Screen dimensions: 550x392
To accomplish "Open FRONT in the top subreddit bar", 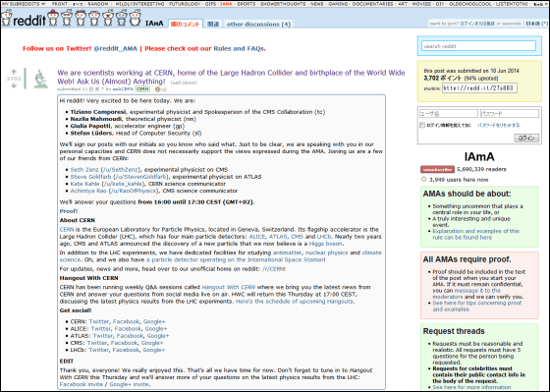I will 60,4.
